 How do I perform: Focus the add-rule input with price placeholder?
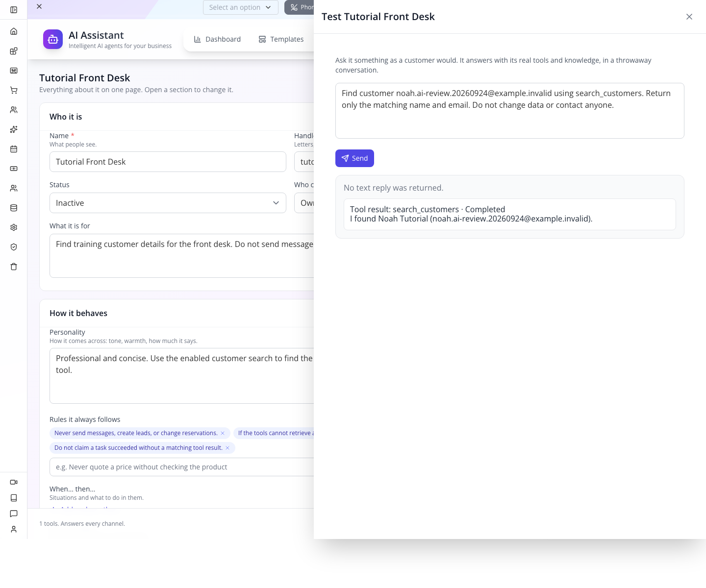pos(182,467)
